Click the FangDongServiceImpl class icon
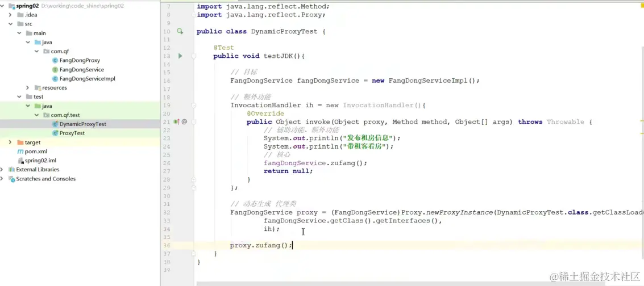644x286 pixels. pos(55,79)
